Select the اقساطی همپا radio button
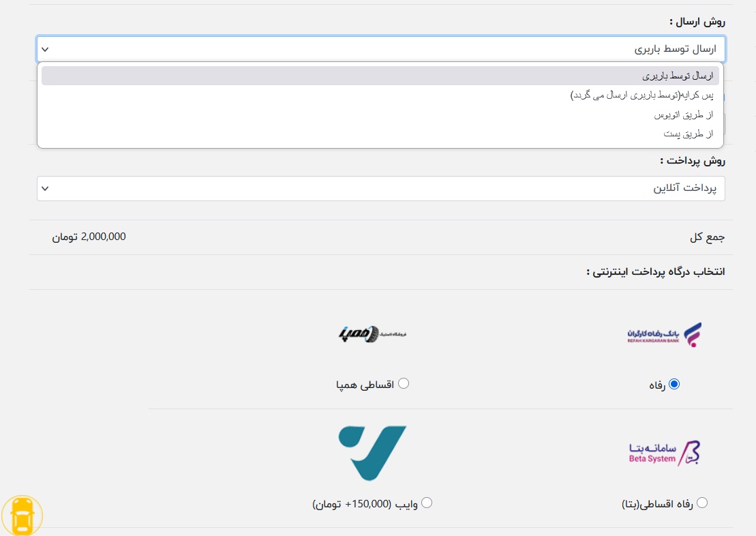756x536 pixels. [x=404, y=383]
